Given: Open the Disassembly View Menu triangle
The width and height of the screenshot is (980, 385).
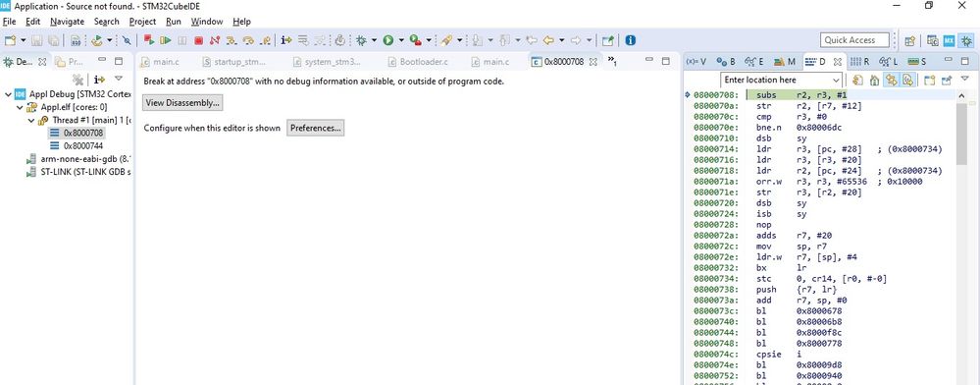Looking at the screenshot, I should click(965, 80).
